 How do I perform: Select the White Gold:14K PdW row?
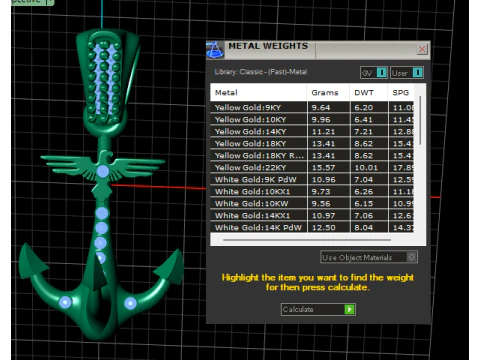click(312, 227)
